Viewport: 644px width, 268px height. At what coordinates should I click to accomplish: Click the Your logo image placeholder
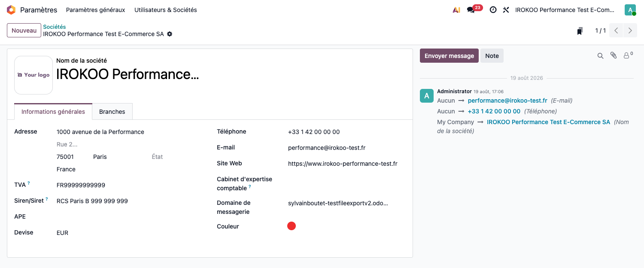coord(33,75)
